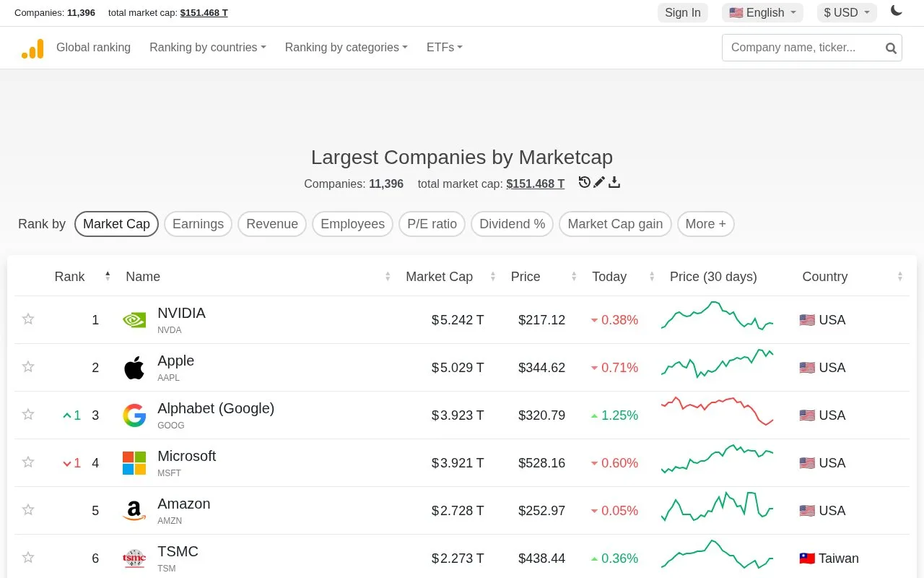Rank by P/E ratio
The height and width of the screenshot is (578, 924).
coord(432,224)
